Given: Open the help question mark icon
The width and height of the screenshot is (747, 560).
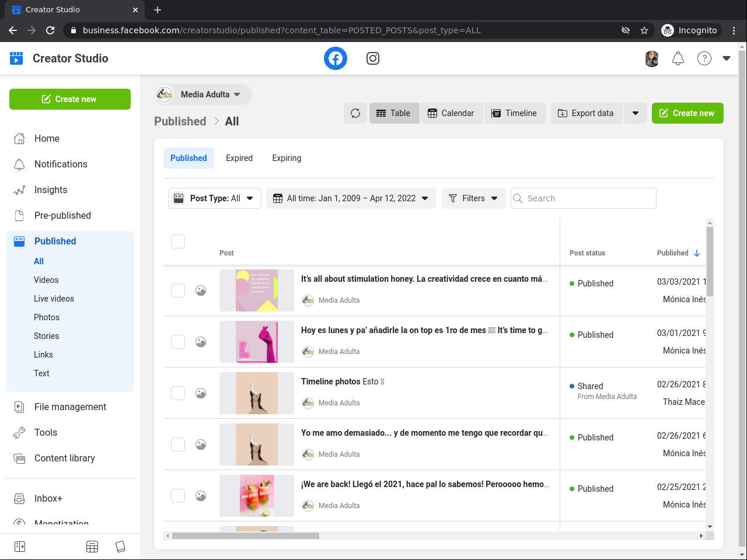Looking at the screenshot, I should click(x=704, y=58).
